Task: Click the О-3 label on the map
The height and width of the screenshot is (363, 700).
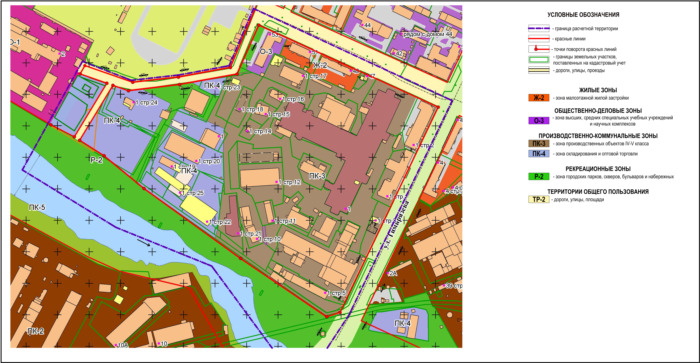Action: click(265, 52)
